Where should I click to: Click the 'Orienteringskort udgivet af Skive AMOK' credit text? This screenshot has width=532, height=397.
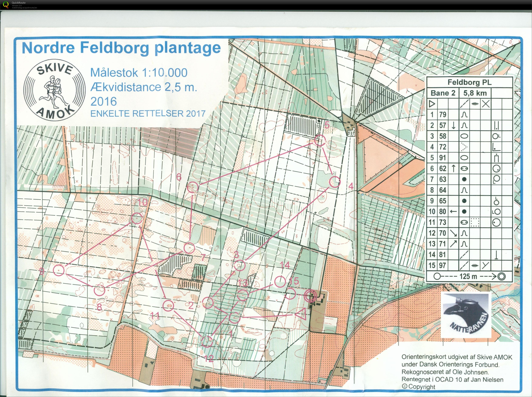pos(457,357)
